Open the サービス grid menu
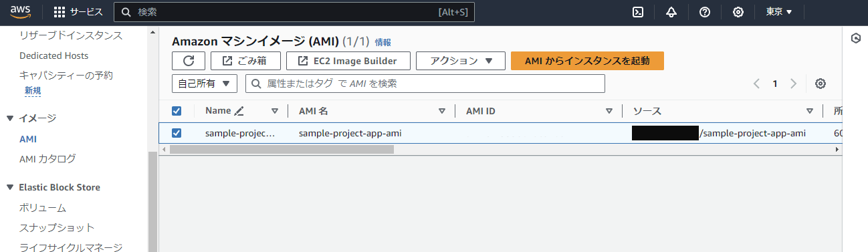 (78, 12)
